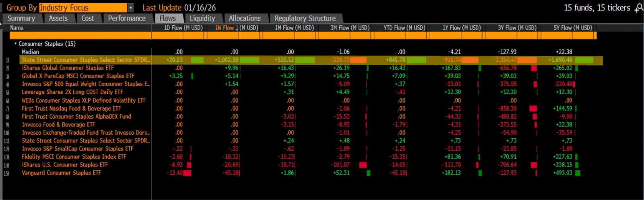Click the orange filter field under Name
644x200 pixels.
coord(80,35)
